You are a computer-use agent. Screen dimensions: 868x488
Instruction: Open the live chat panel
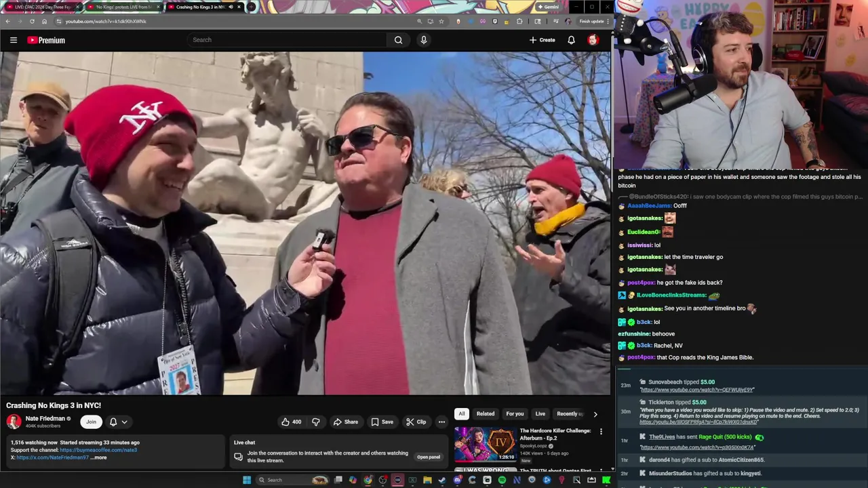click(429, 457)
